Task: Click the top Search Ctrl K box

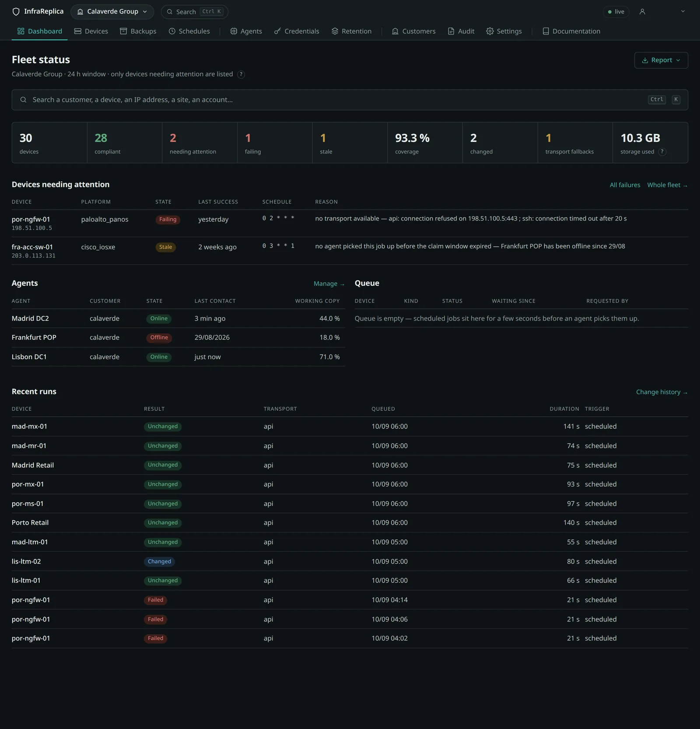Action: pos(194,12)
